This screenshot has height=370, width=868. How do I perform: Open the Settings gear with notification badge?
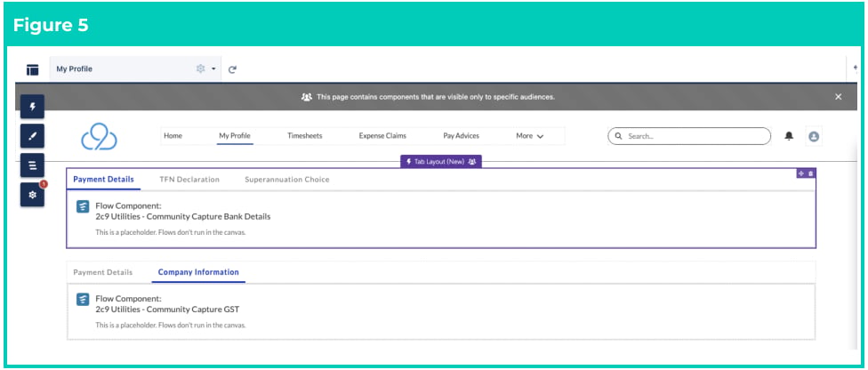(32, 195)
